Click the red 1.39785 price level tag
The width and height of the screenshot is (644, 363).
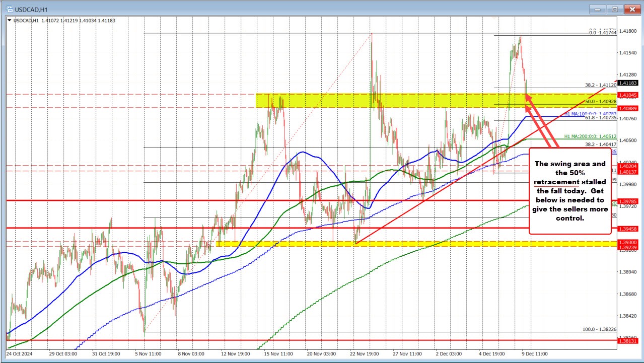(628, 201)
